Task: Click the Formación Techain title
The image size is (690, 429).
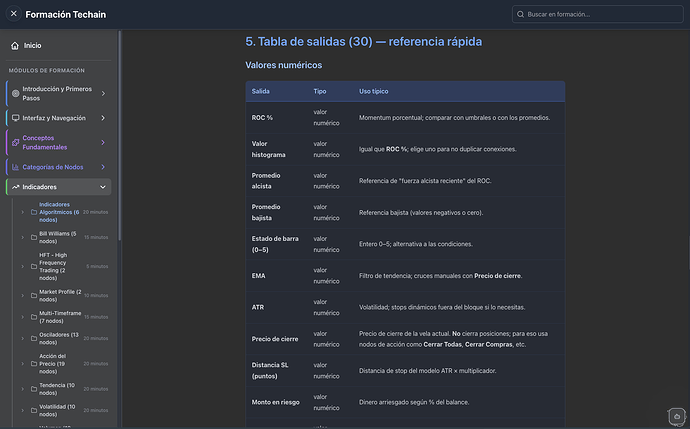Action: (66, 15)
